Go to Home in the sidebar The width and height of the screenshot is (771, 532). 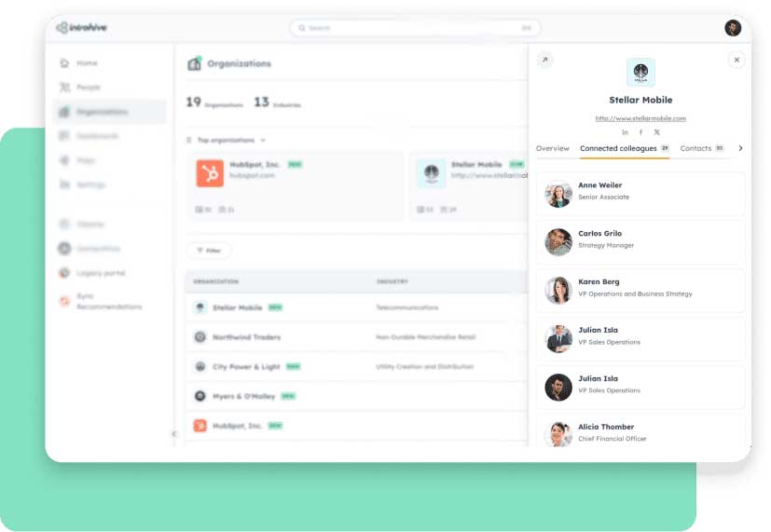(x=87, y=62)
